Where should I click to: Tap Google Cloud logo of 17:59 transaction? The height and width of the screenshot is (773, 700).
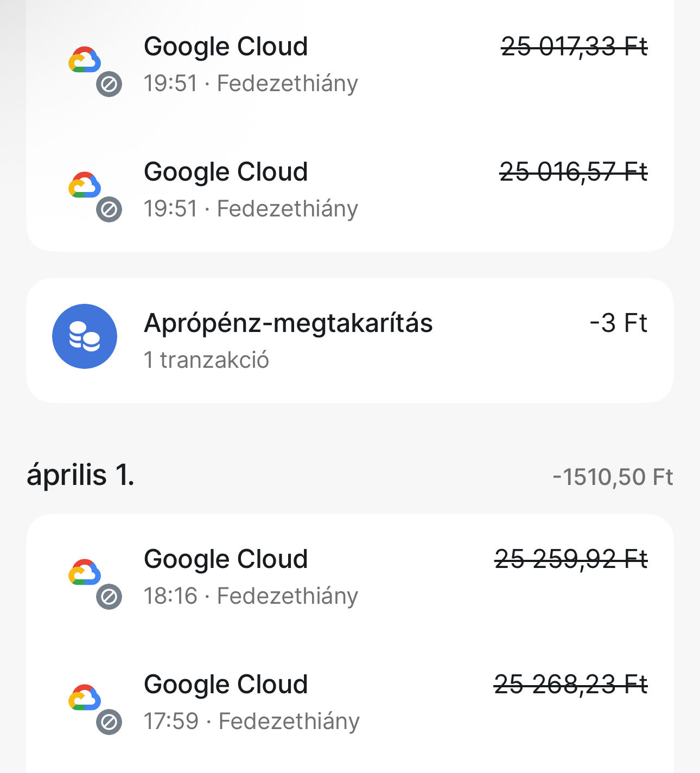click(x=85, y=698)
